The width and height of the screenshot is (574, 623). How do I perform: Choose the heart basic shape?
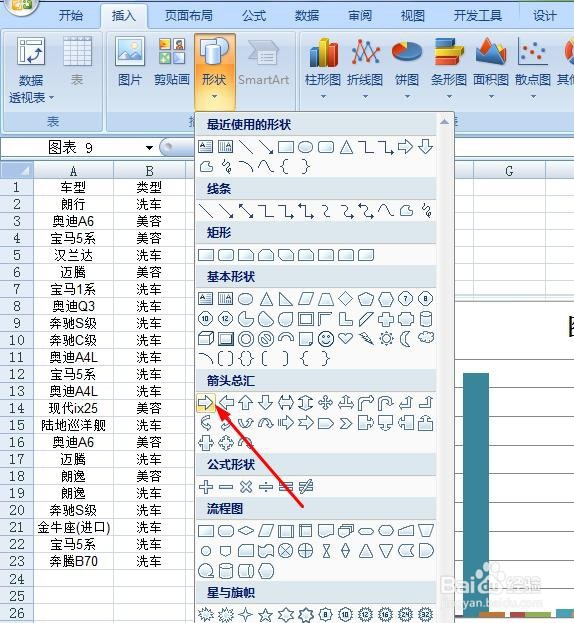(x=346, y=339)
